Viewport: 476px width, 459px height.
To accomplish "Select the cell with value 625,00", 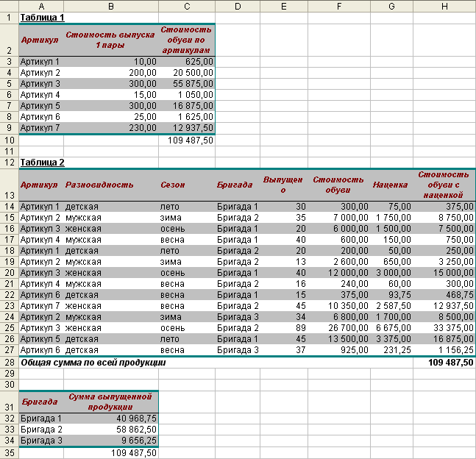I will (187, 62).
